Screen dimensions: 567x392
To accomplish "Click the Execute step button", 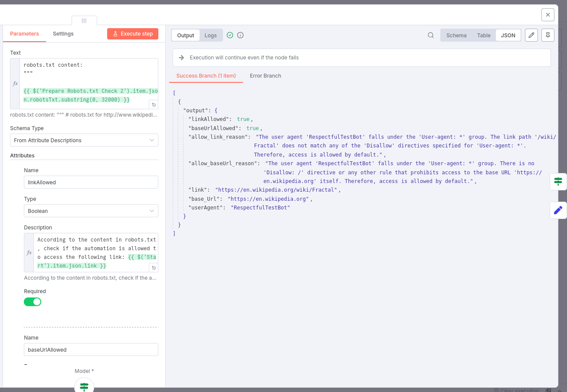I will click(133, 34).
